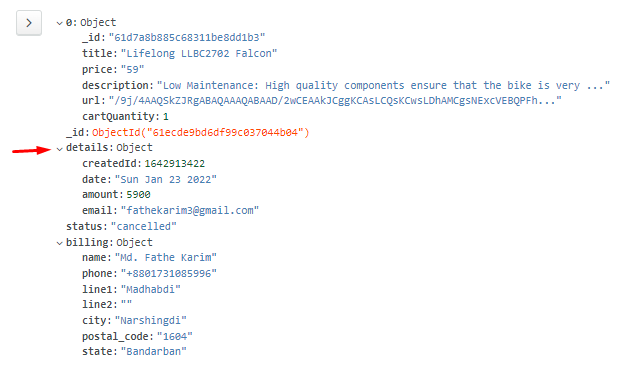This screenshot has width=631, height=378.
Task: Collapse the 0: Object node
Action: pos(60,23)
